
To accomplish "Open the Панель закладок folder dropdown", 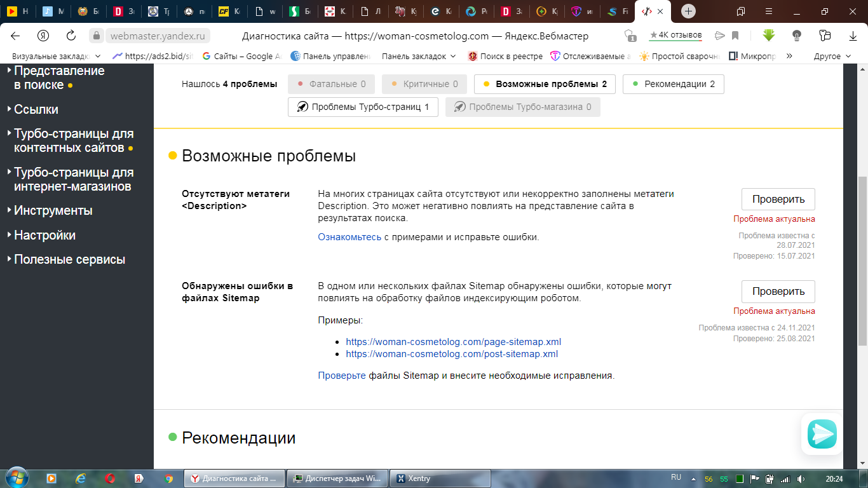I will pos(419,56).
